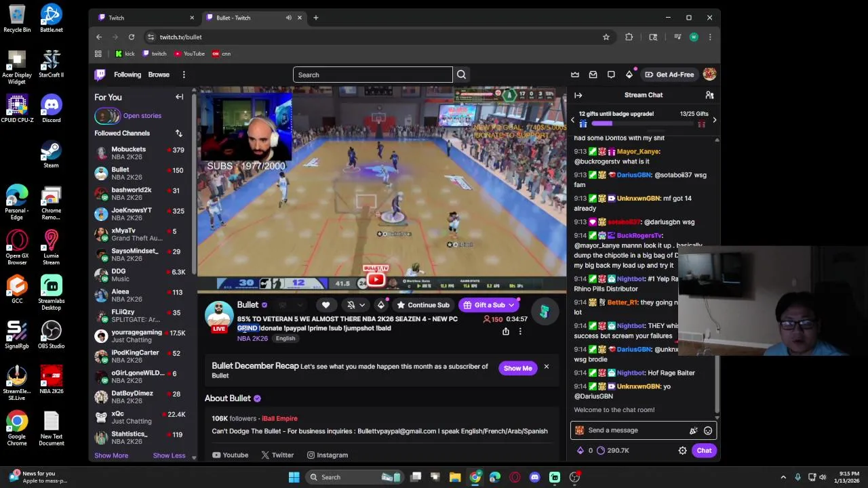Send message with Chat button
The width and height of the screenshot is (868, 488).
pos(704,451)
